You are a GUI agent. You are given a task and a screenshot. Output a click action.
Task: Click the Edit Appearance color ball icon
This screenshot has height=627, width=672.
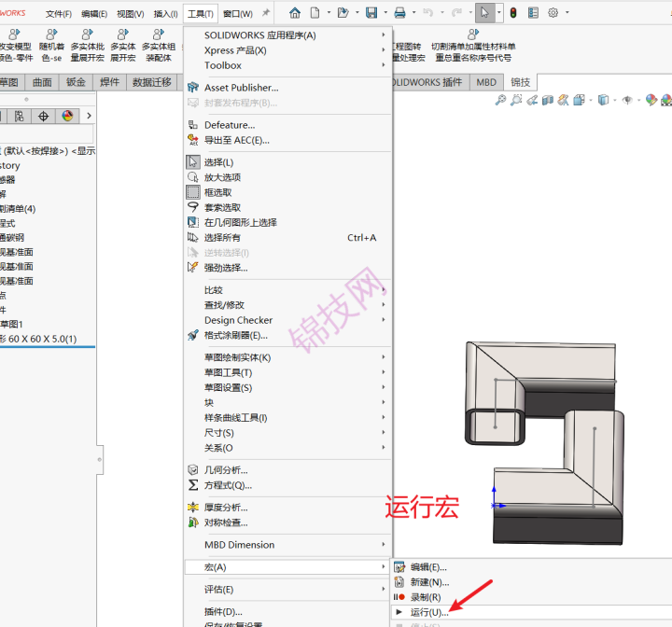[x=651, y=100]
